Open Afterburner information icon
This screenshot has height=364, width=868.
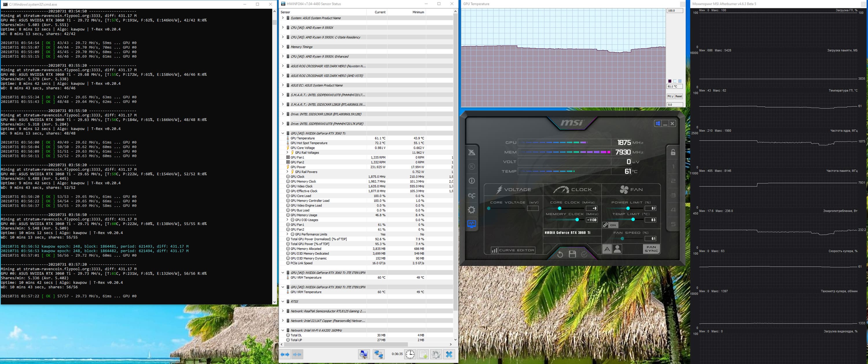(471, 181)
